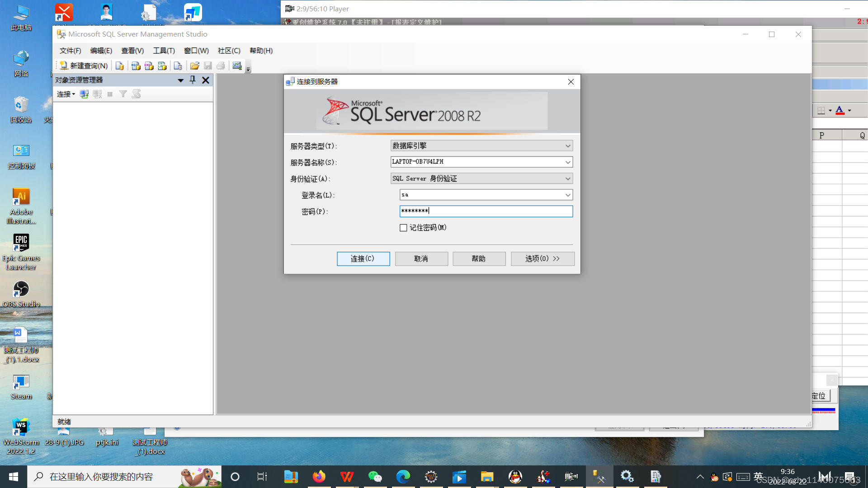The image size is (868, 488).
Task: Close the Object Explorer panel
Action: pos(206,80)
